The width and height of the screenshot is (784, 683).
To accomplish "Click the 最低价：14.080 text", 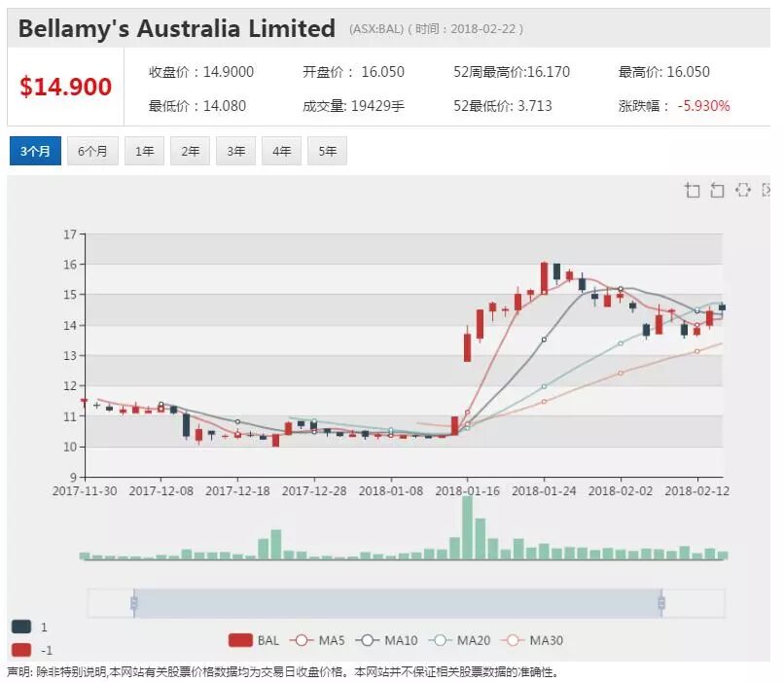I will (197, 106).
